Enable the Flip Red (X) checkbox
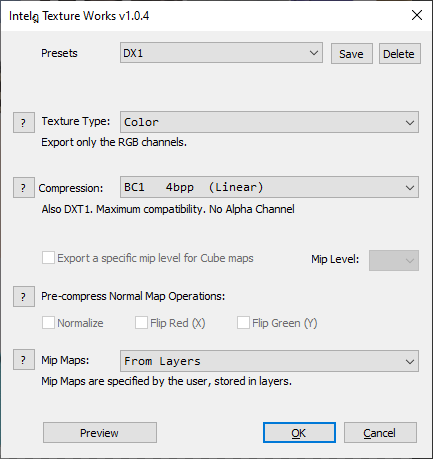The image size is (433, 459). (x=141, y=323)
